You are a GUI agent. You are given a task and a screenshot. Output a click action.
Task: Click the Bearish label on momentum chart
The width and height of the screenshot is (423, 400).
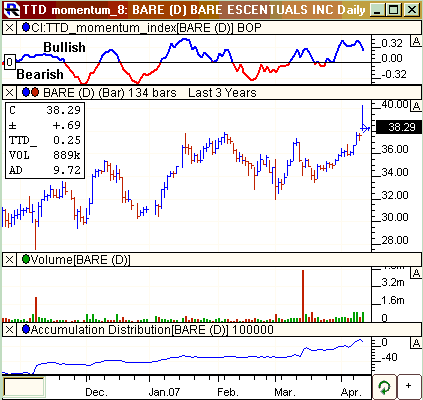40,74
